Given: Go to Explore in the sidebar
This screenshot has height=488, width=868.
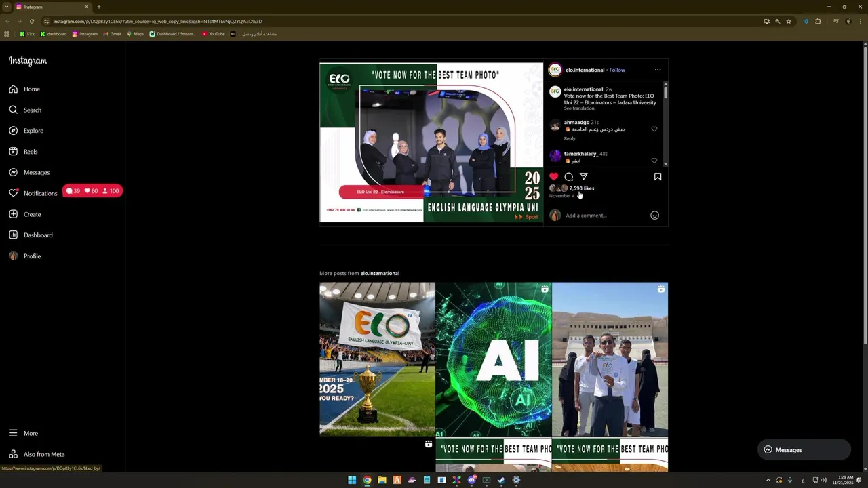Looking at the screenshot, I should pyautogui.click(x=26, y=131).
